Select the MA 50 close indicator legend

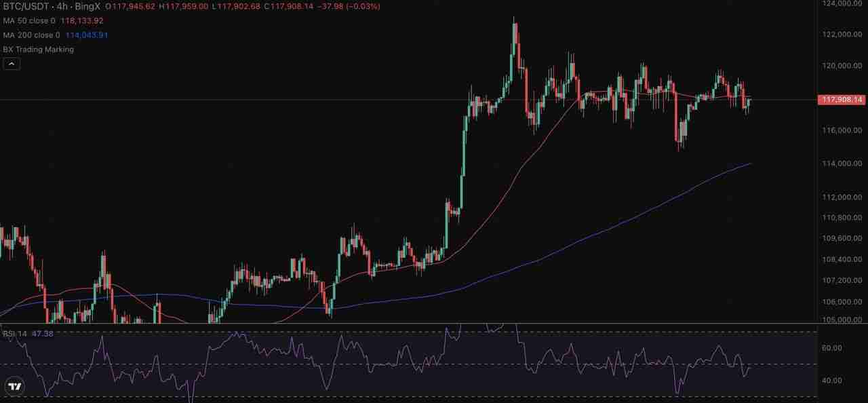tap(30, 20)
